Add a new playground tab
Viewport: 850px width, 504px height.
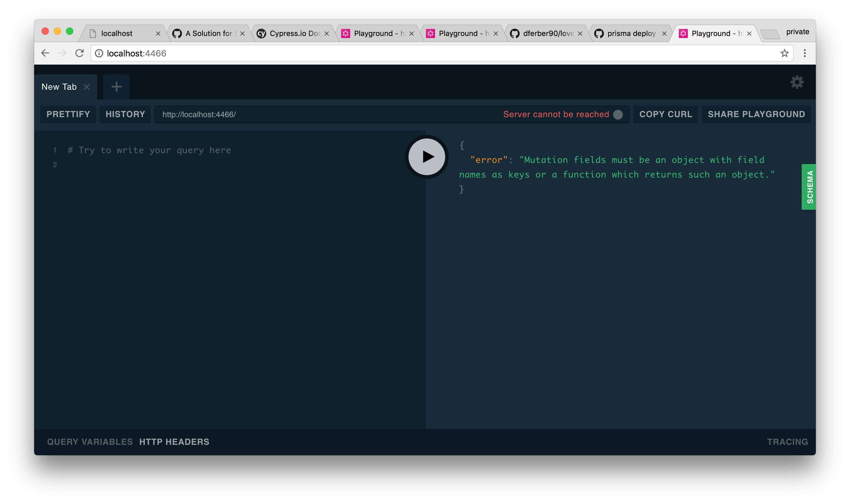116,87
